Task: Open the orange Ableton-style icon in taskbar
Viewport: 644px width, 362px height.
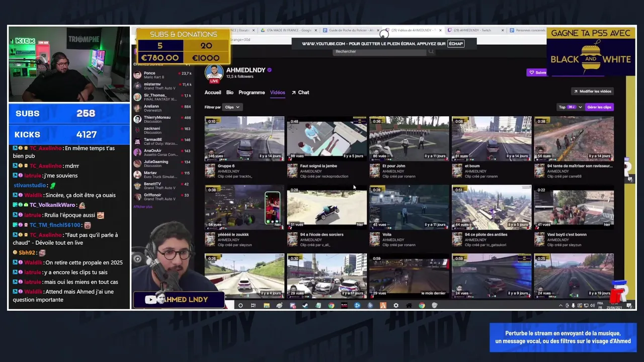Action: click(383, 305)
